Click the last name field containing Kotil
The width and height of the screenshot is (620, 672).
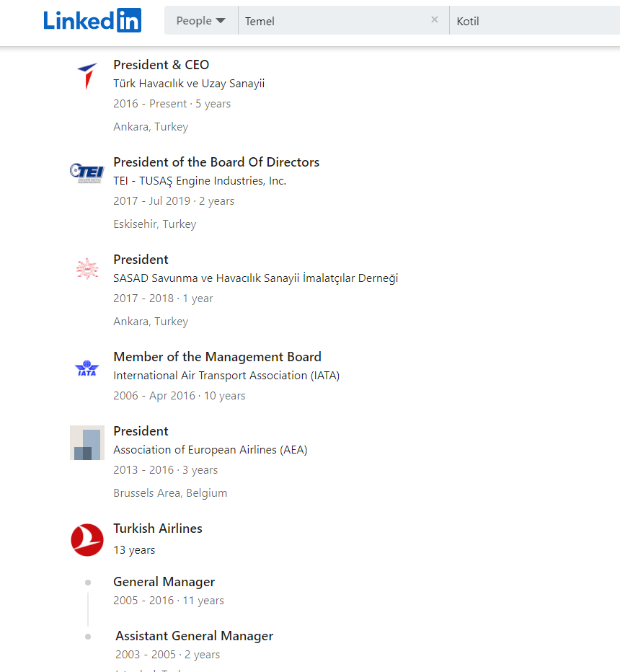(533, 21)
